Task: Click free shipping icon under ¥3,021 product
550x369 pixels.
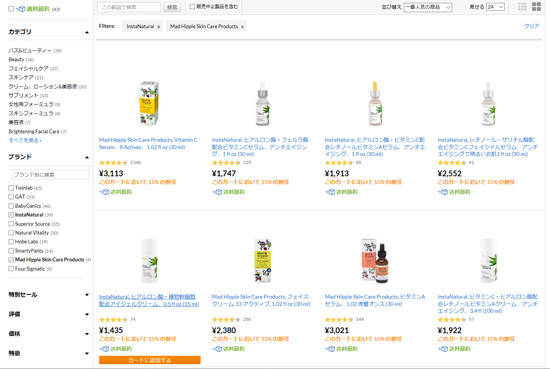Action: [x=330, y=349]
